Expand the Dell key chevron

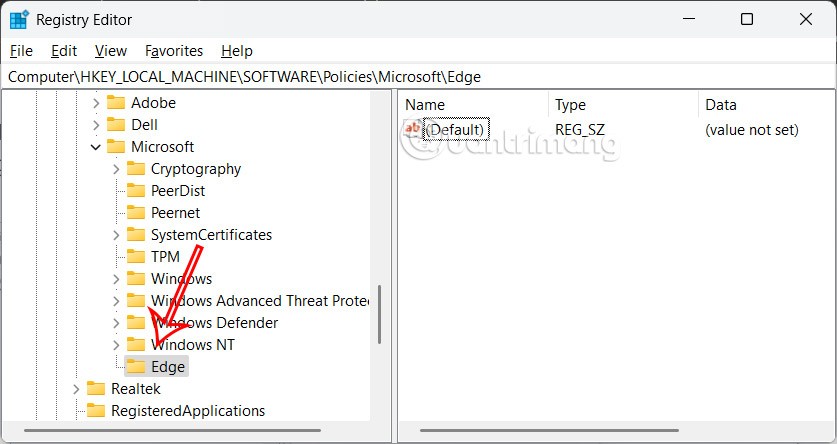tap(96, 125)
